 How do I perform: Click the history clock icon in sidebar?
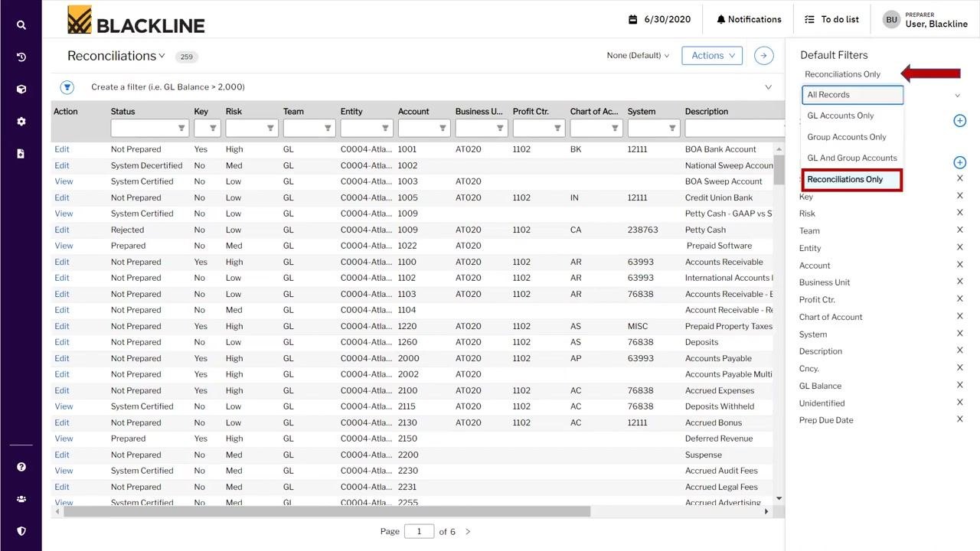[x=21, y=57]
